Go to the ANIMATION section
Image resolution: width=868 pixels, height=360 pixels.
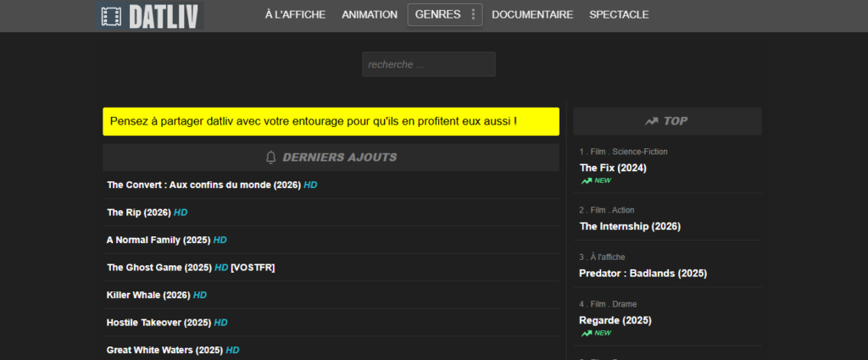[x=370, y=14]
